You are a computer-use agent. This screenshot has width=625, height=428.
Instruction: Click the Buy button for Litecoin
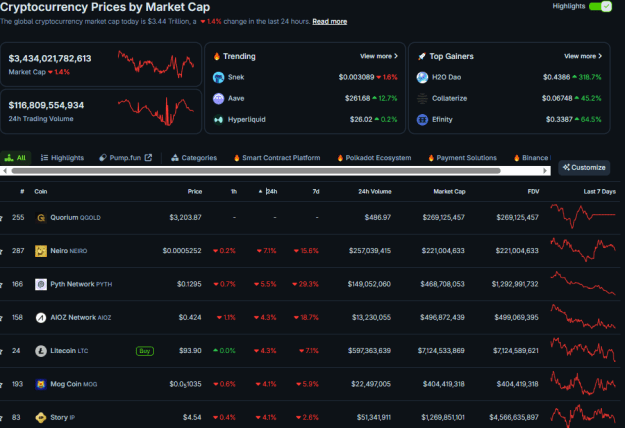click(x=145, y=351)
